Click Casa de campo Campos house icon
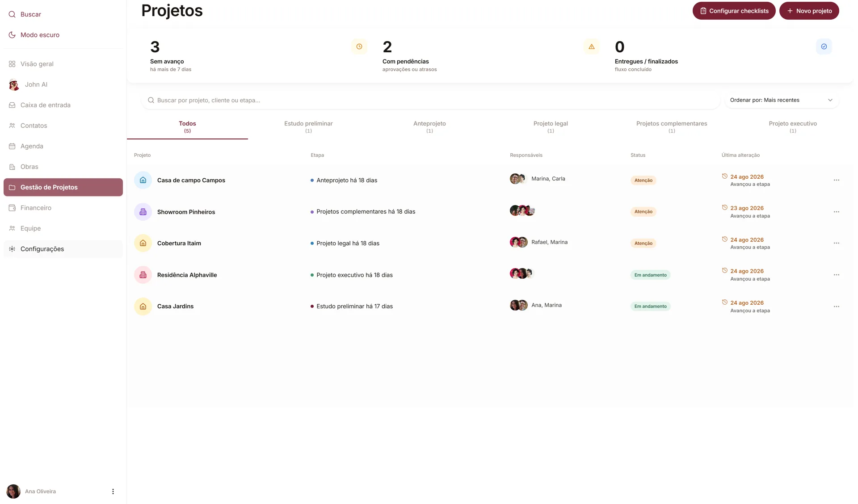Screen dimensions: 858x504 (143, 180)
